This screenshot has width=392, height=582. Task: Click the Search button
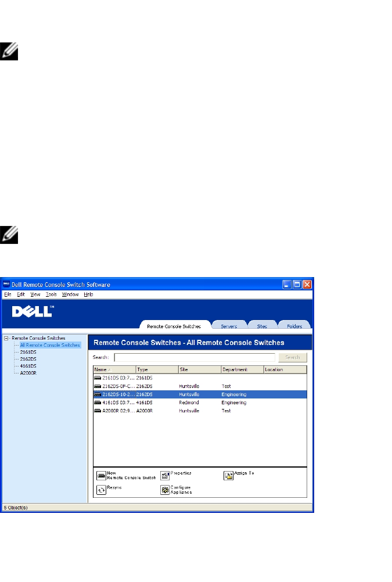[x=293, y=357]
